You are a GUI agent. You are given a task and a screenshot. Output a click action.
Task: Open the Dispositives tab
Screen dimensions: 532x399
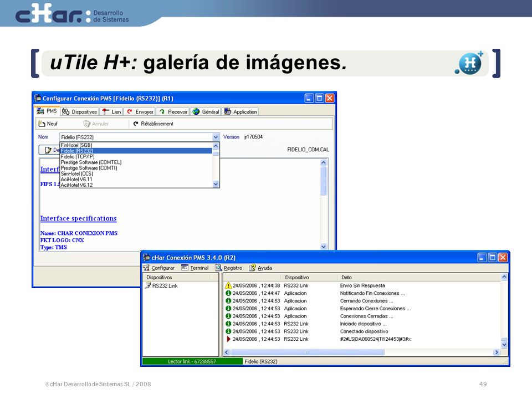[80, 111]
